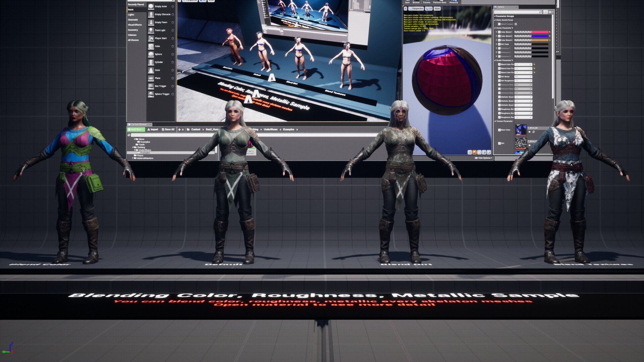644x362 pixels.
Task: Click the Hierarchy toolbar button
Action: click(453, 2)
